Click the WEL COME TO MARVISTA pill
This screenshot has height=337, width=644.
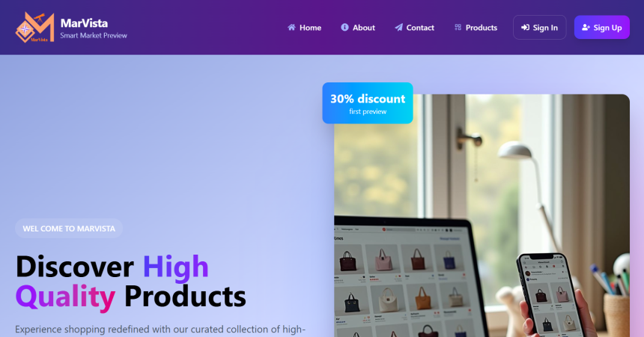[x=69, y=228]
